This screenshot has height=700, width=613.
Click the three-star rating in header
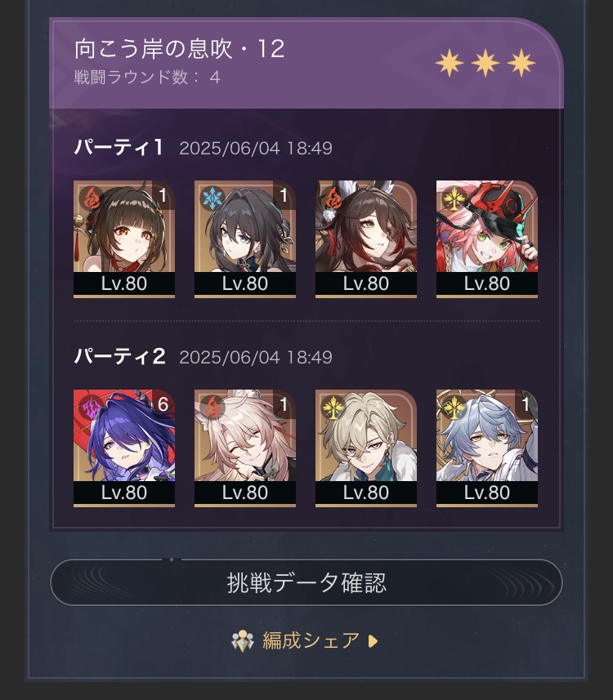[485, 63]
